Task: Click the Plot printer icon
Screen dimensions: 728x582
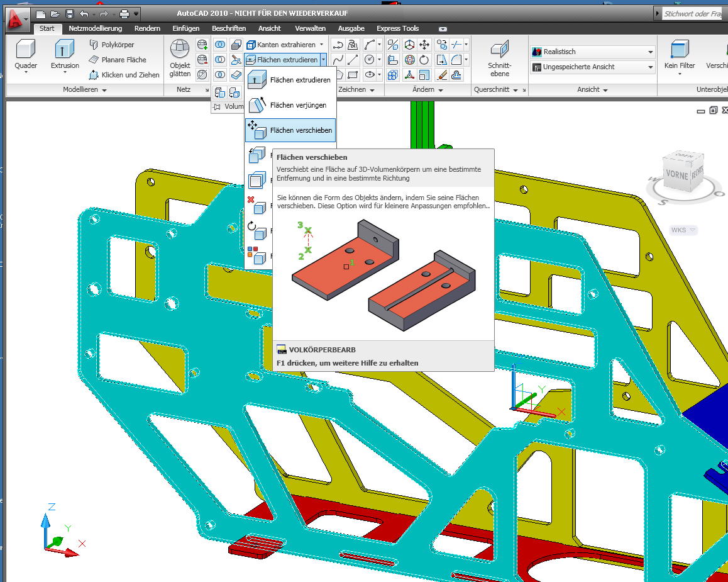Action: pos(124,14)
